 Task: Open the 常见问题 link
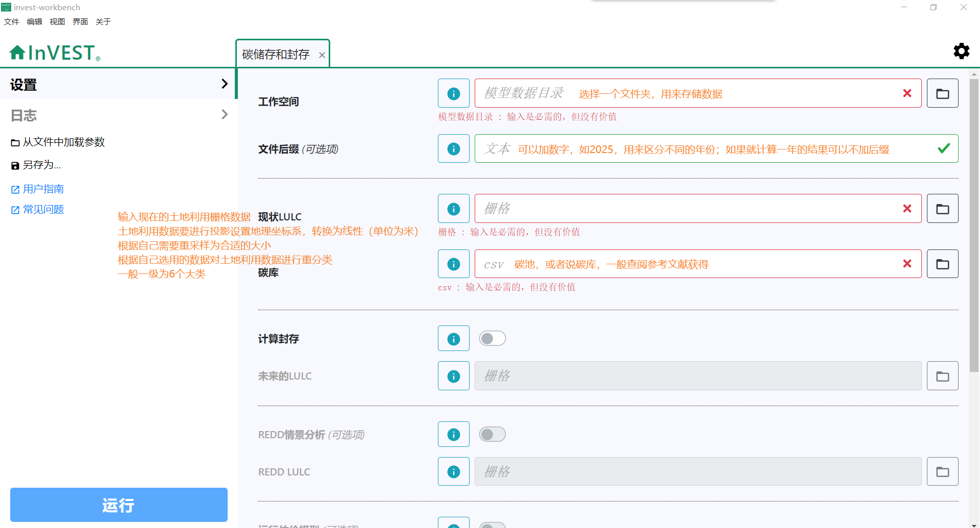(37, 210)
